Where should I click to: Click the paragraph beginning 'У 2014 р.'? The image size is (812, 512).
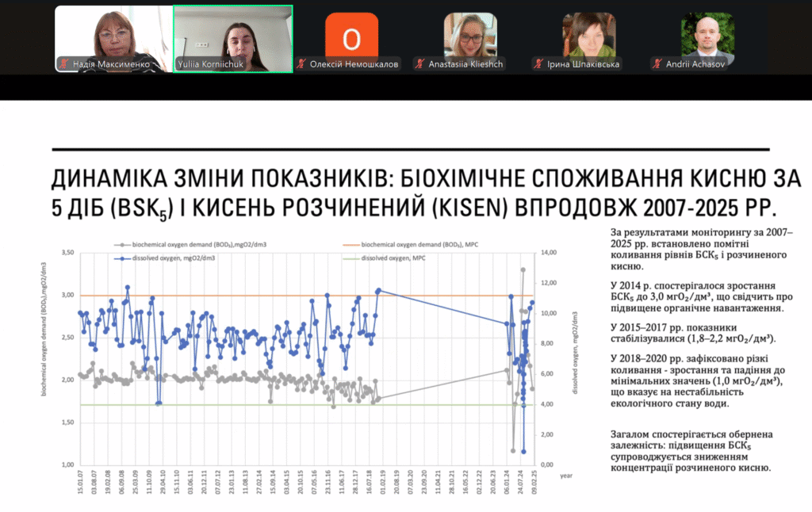pyautogui.click(x=687, y=296)
